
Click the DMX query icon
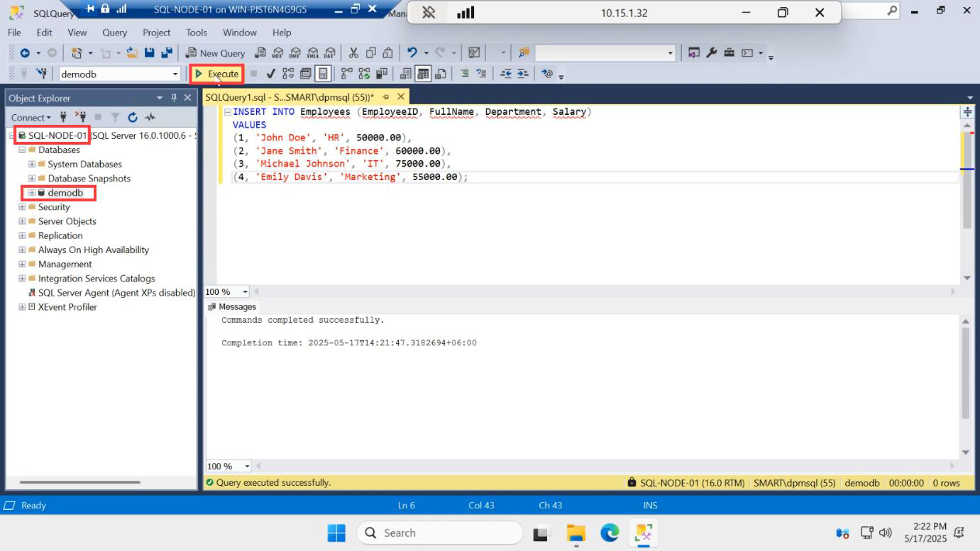pyautogui.click(x=294, y=52)
